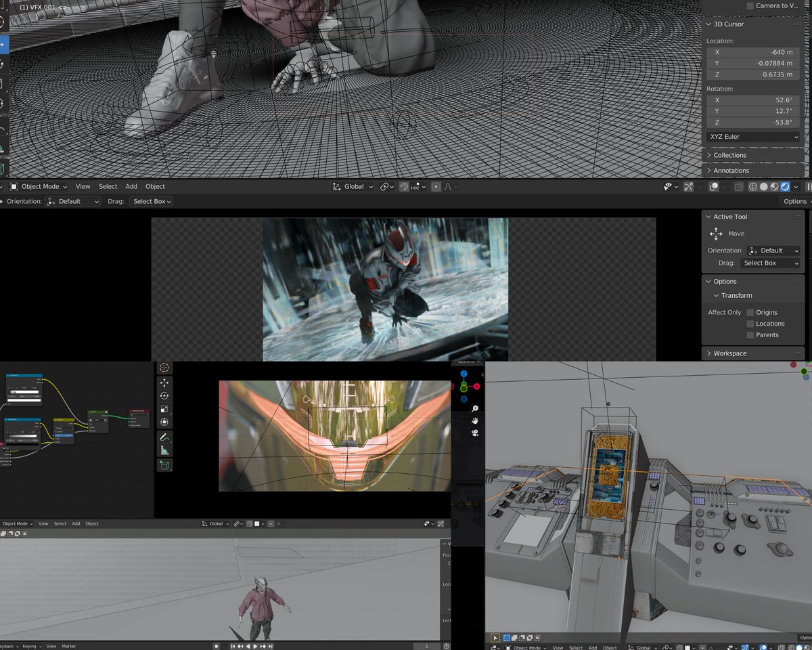
Task: Click 3D Cursor Location X field
Action: point(753,52)
